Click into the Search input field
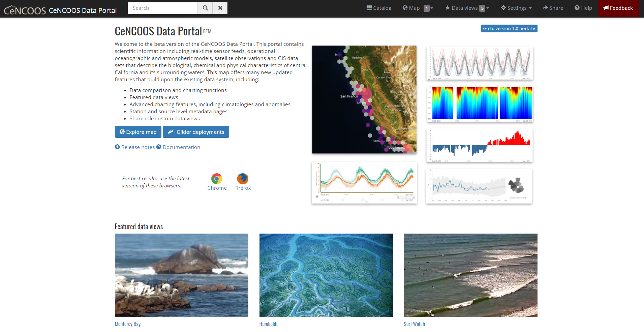The width and height of the screenshot is (644, 332). click(163, 8)
